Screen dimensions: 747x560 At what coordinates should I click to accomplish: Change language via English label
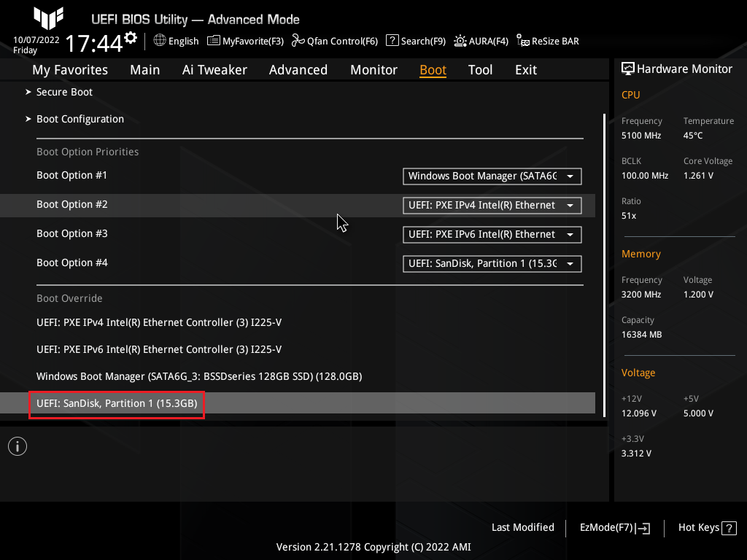coord(183,41)
